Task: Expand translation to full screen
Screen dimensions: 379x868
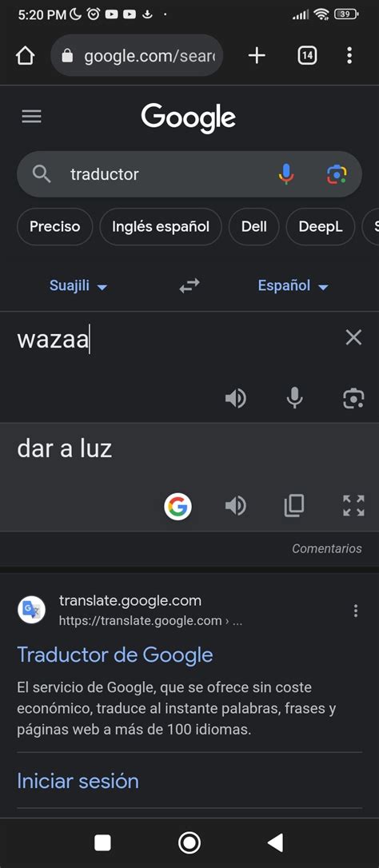Action: point(353,505)
